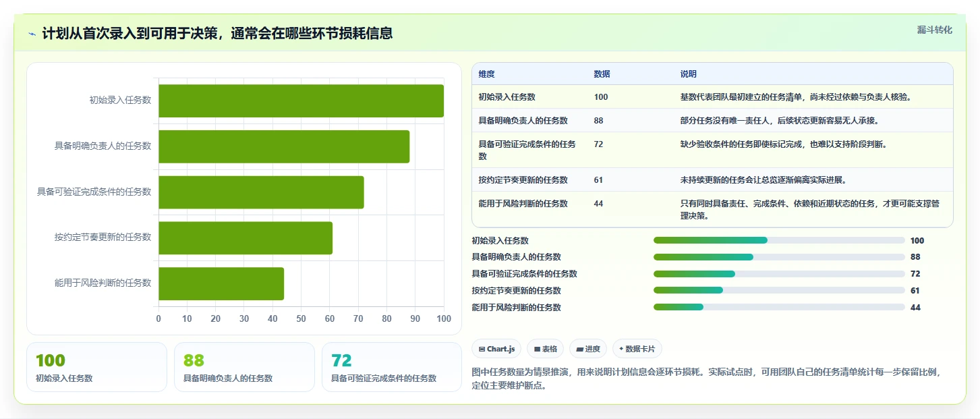Viewport: 980px width, 419px height.
Task: Click the progress bar for 具备可验证完成条件的任务数
Action: [x=779, y=274]
